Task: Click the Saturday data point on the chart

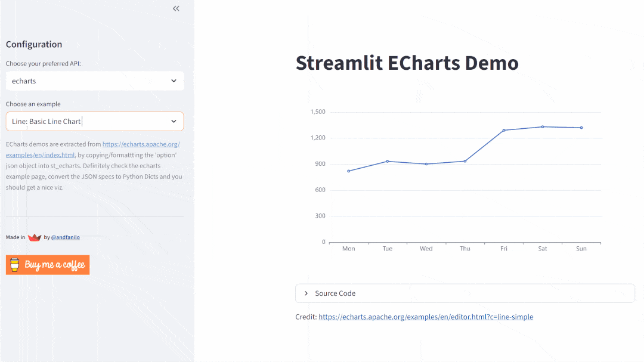Action: (x=543, y=126)
